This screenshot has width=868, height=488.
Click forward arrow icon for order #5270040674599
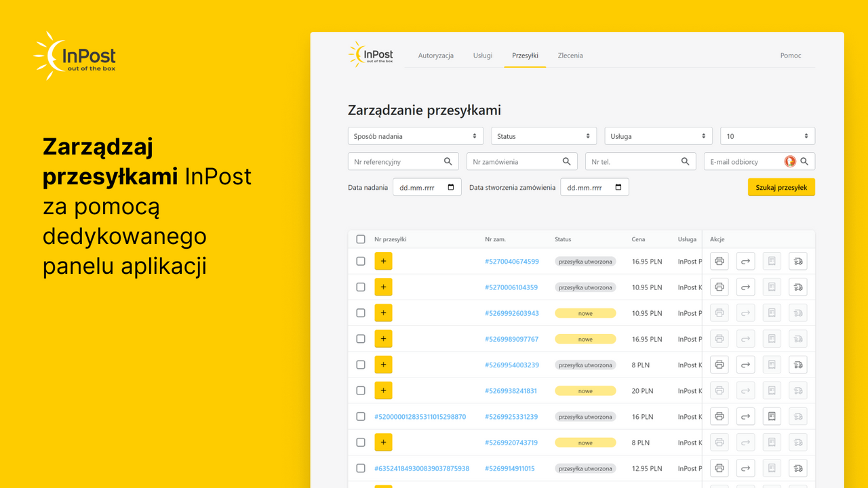click(x=746, y=261)
